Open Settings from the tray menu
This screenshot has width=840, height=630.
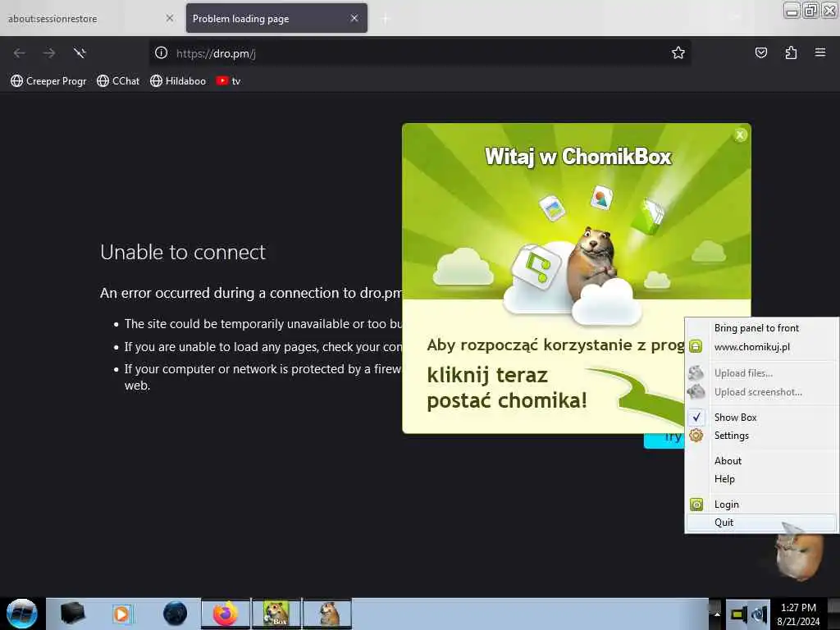761,436
